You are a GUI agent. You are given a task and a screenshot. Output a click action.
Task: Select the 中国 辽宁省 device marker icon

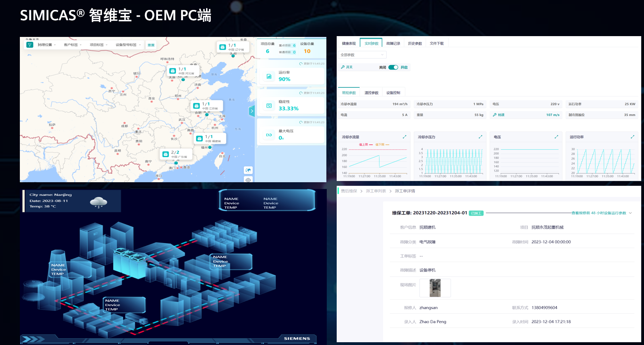tap(222, 47)
